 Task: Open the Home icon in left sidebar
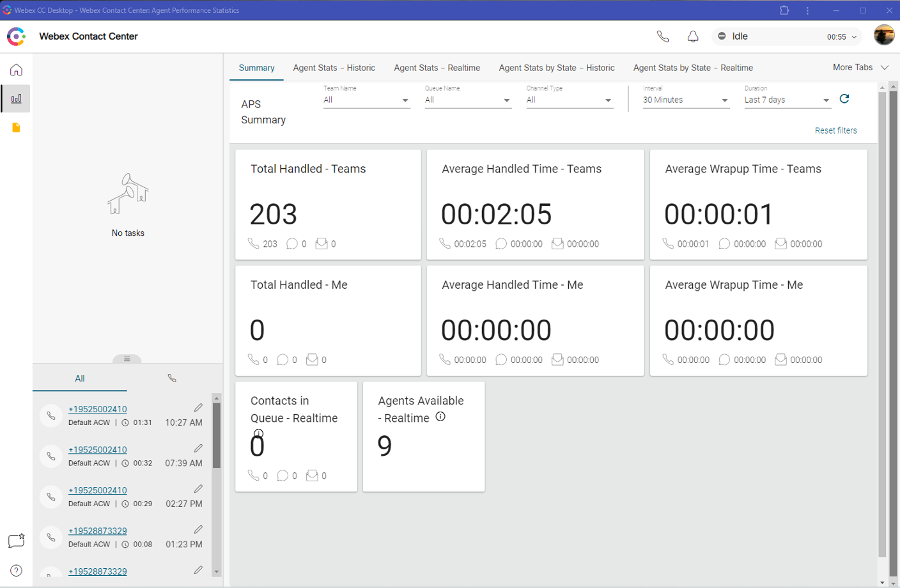click(16, 70)
